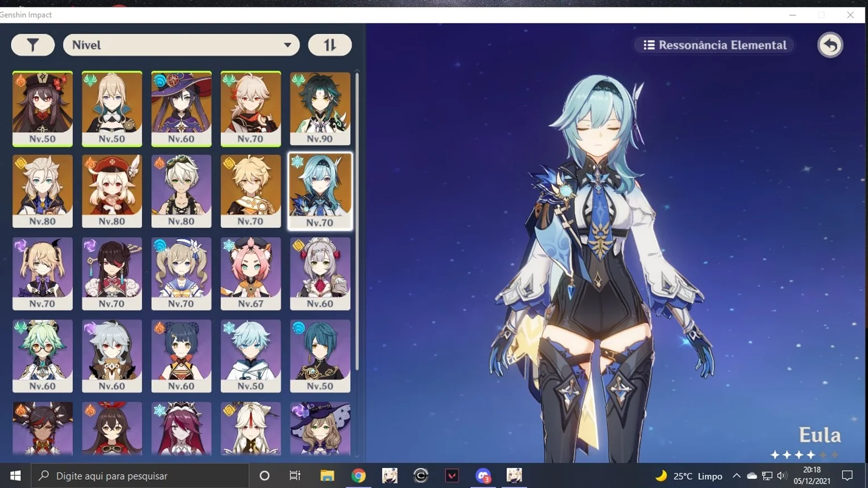Click the Genshin Impact window title

pyautogui.click(x=26, y=15)
